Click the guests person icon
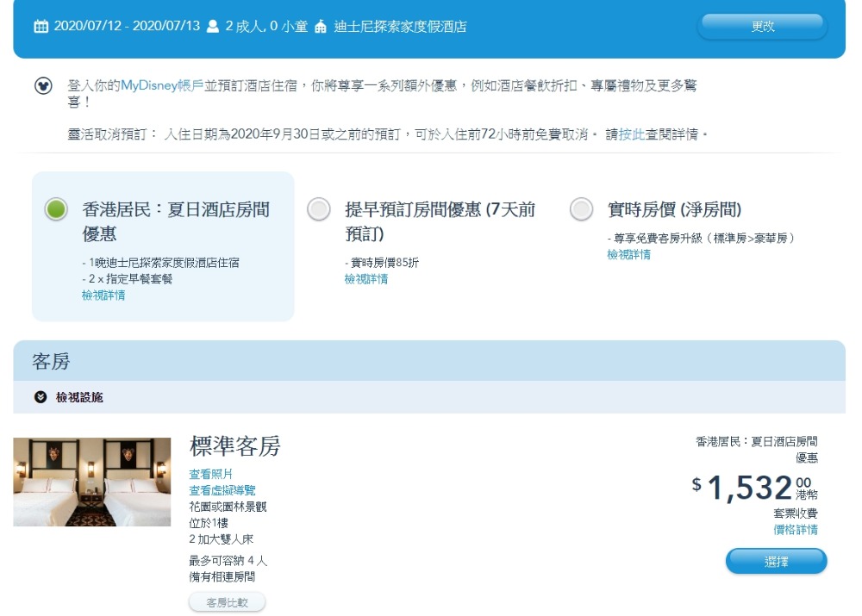862x616 pixels. click(x=213, y=27)
